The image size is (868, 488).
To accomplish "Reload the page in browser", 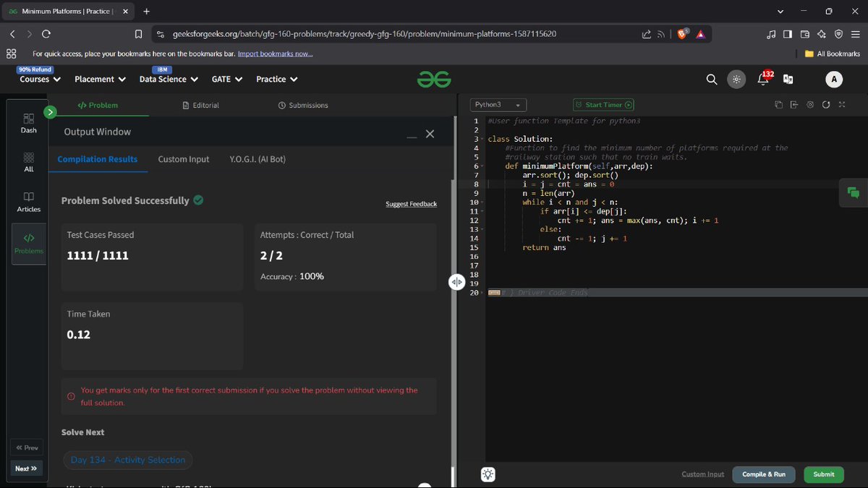I will (x=47, y=34).
